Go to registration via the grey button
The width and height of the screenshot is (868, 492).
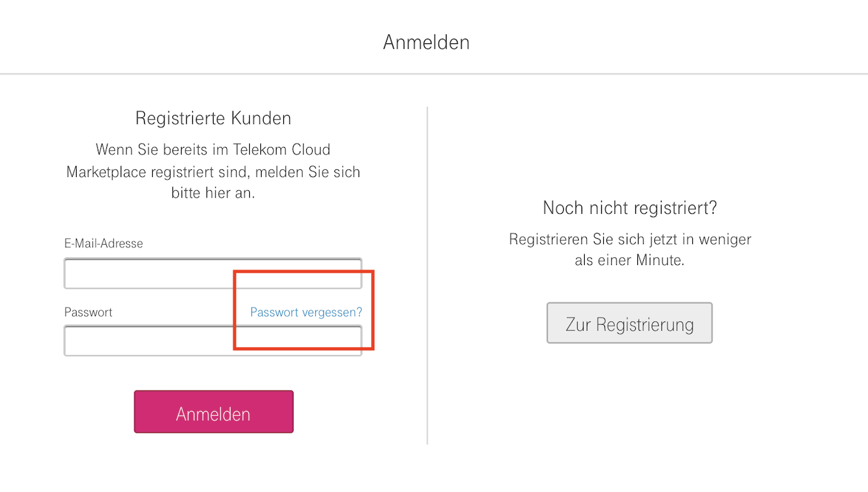[x=629, y=323]
